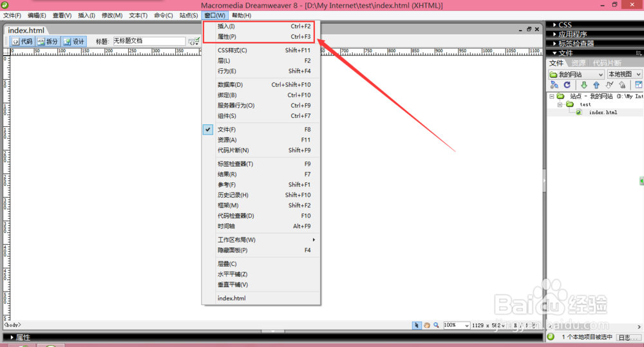
Task: Select the Hand tool in status bar
Action: (x=427, y=325)
